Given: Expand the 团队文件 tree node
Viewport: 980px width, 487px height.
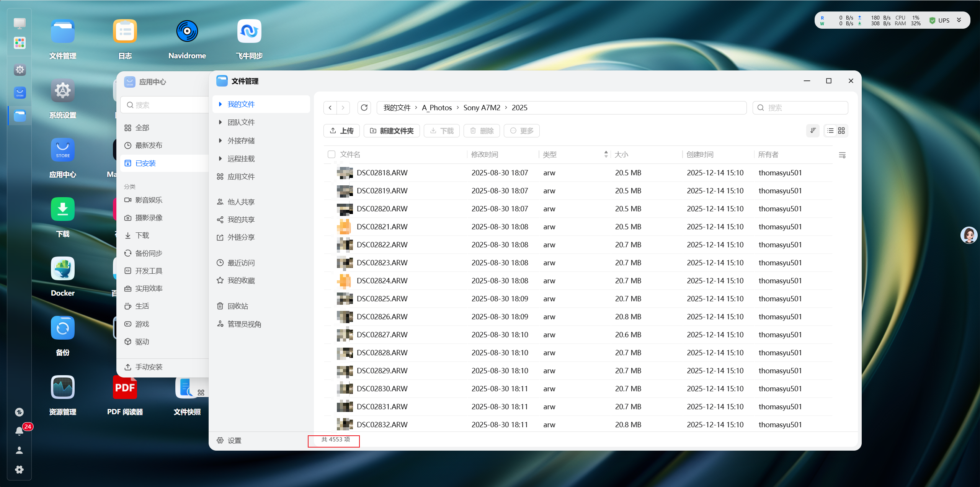Looking at the screenshot, I should click(220, 122).
